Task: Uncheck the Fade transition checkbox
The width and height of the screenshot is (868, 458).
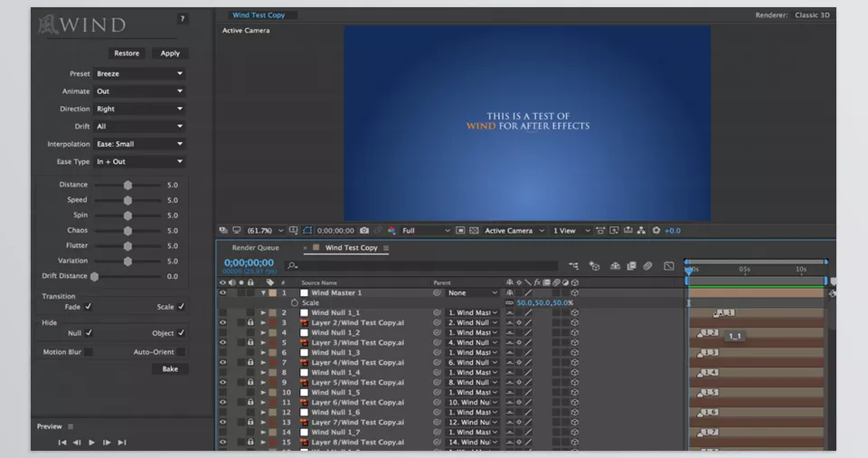Action: [x=89, y=307]
